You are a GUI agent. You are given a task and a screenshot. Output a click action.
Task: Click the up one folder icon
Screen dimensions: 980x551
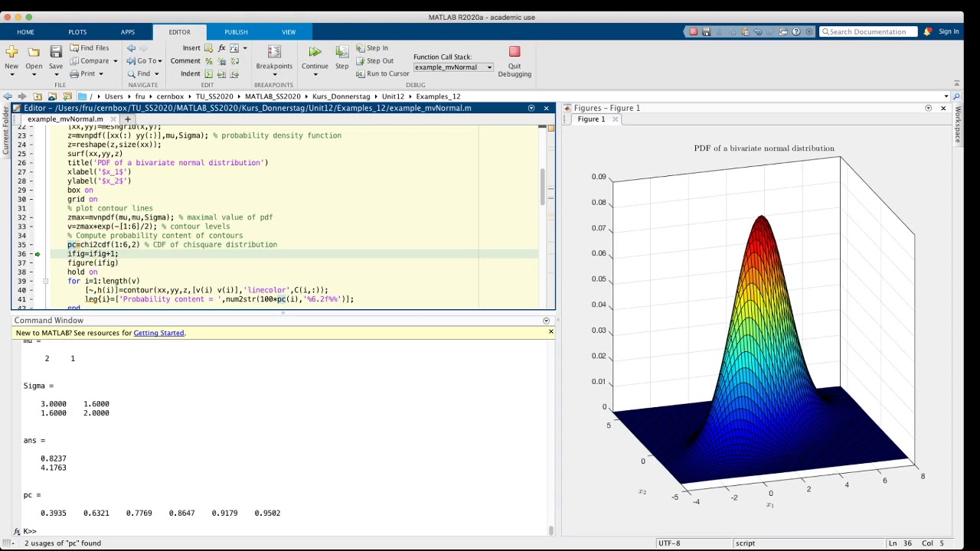coord(38,96)
